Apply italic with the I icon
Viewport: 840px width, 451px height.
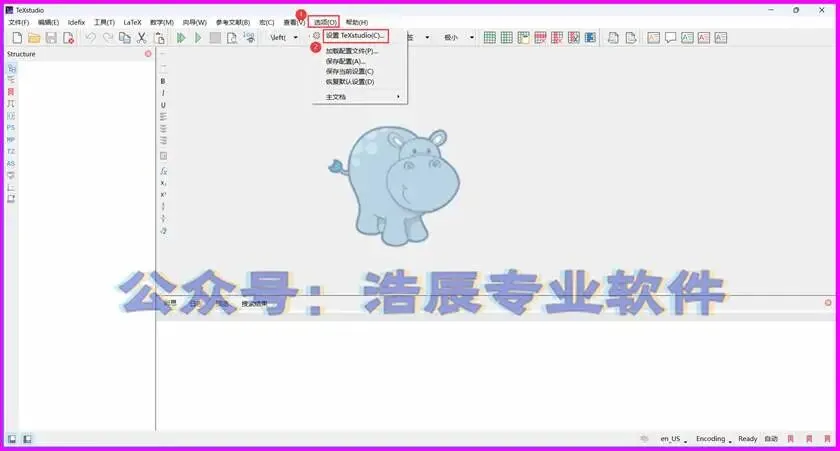pyautogui.click(x=163, y=93)
